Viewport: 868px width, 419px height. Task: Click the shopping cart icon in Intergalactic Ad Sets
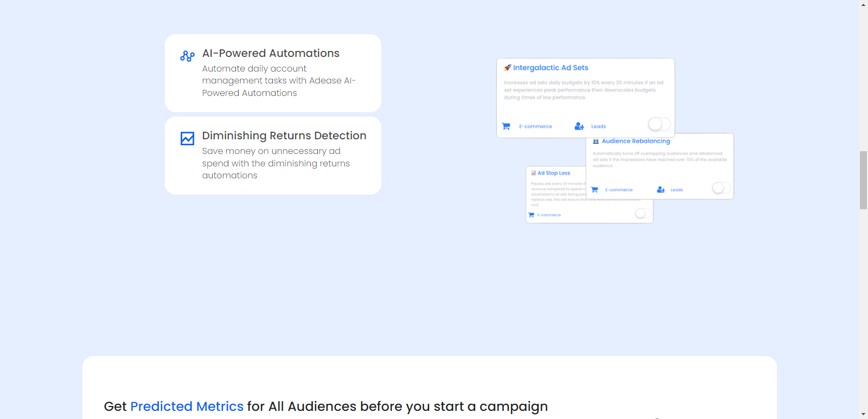(506, 126)
